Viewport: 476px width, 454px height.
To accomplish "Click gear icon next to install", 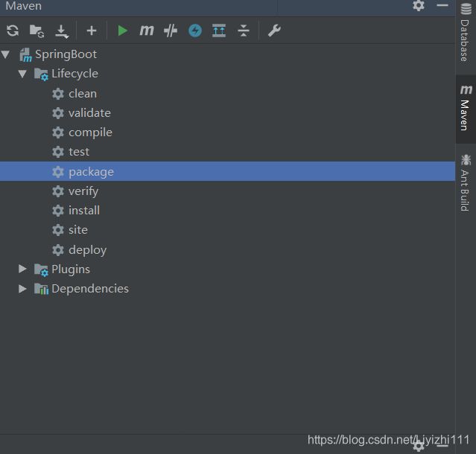I will pyautogui.click(x=58, y=211).
